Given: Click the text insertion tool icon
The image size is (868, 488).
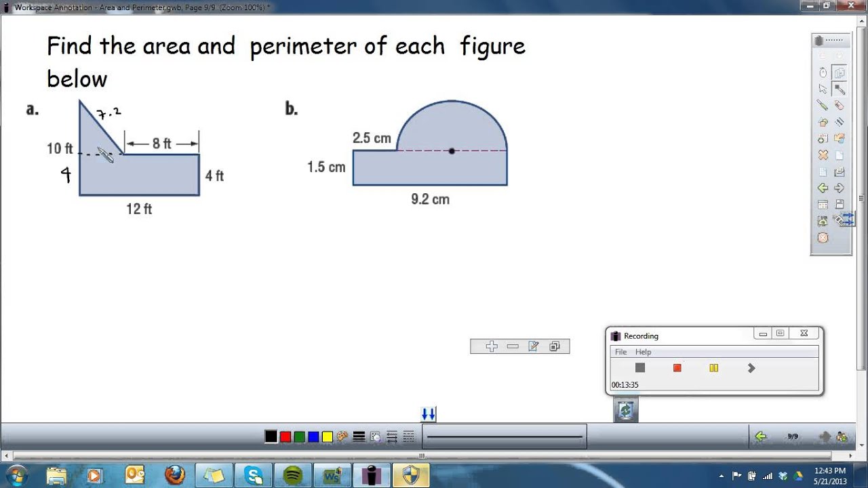Looking at the screenshot, I should click(x=823, y=138).
